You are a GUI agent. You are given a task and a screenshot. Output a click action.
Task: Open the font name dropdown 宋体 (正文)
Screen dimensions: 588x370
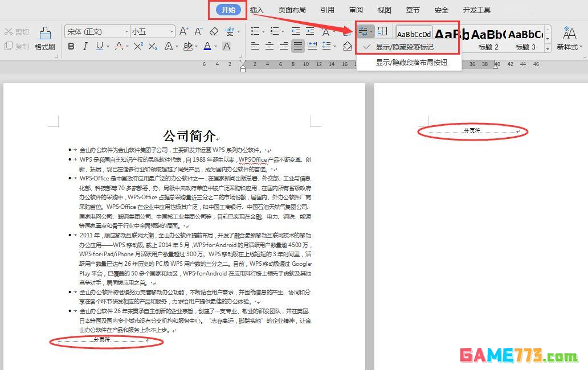pyautogui.click(x=97, y=31)
